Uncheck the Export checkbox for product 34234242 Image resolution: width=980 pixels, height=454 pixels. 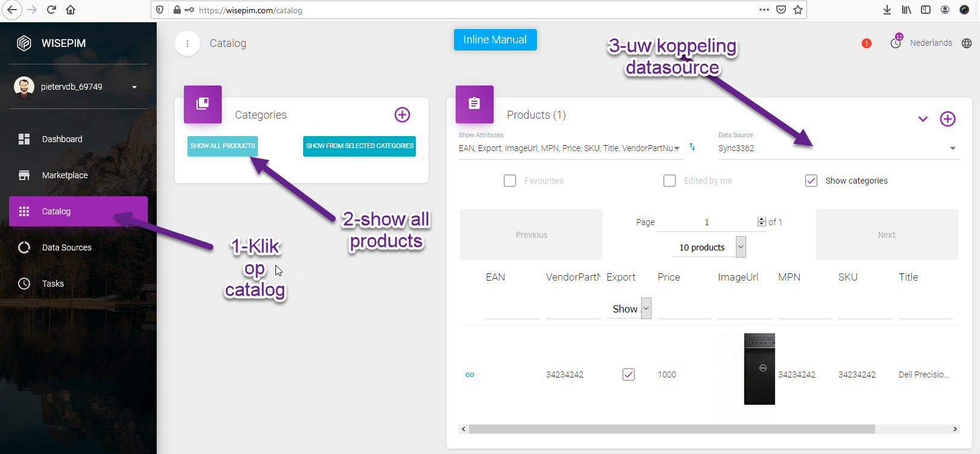[x=629, y=375]
